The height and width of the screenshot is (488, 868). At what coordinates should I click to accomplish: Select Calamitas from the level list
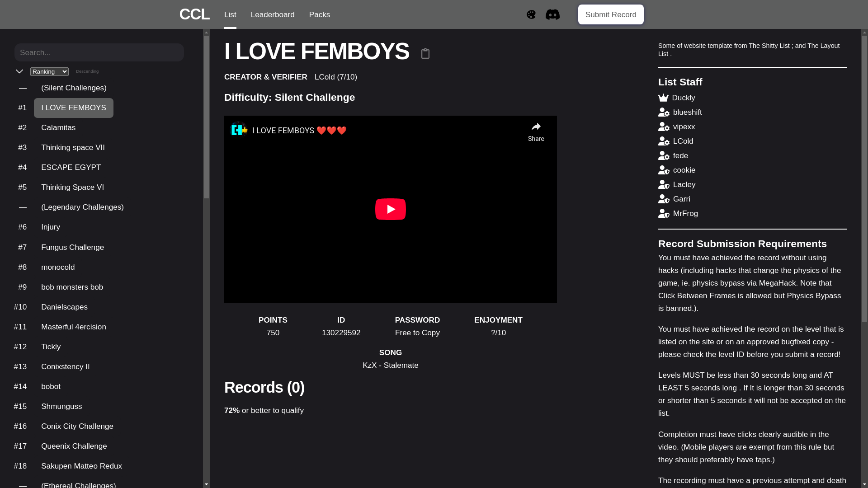coord(58,128)
